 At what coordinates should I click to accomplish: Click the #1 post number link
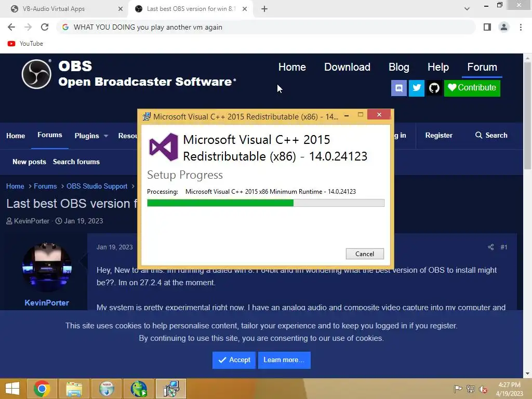[x=504, y=247]
